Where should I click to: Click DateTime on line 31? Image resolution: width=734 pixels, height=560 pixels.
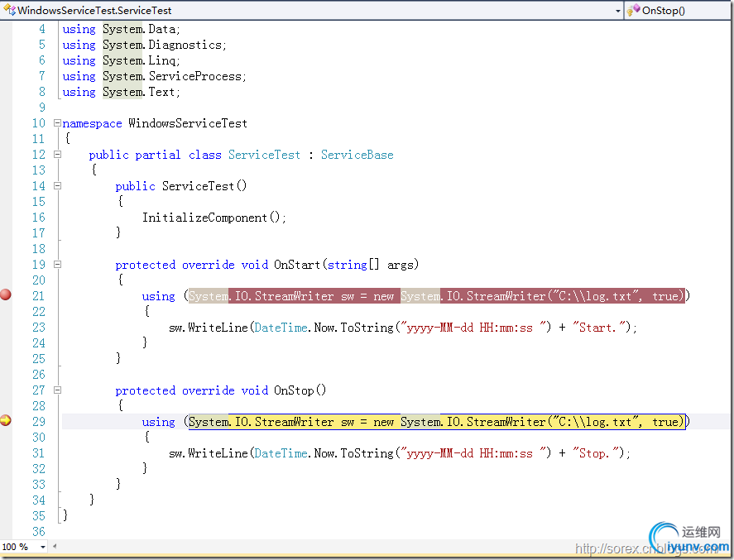281,452
